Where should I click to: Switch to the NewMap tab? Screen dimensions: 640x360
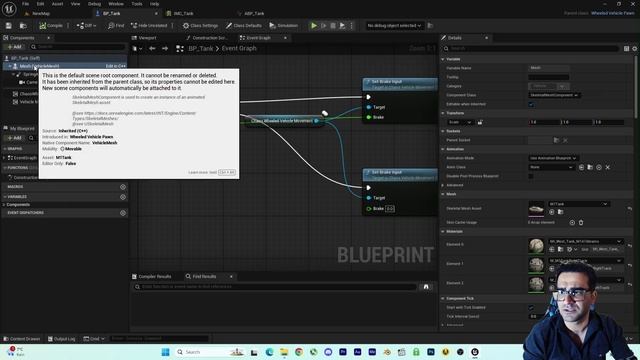point(41,13)
